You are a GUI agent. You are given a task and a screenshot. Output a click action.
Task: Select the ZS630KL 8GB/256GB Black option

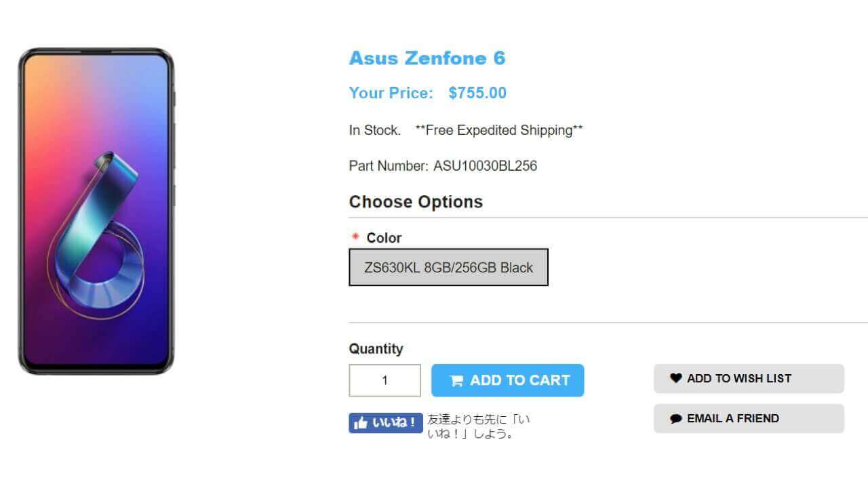pyautogui.click(x=448, y=267)
